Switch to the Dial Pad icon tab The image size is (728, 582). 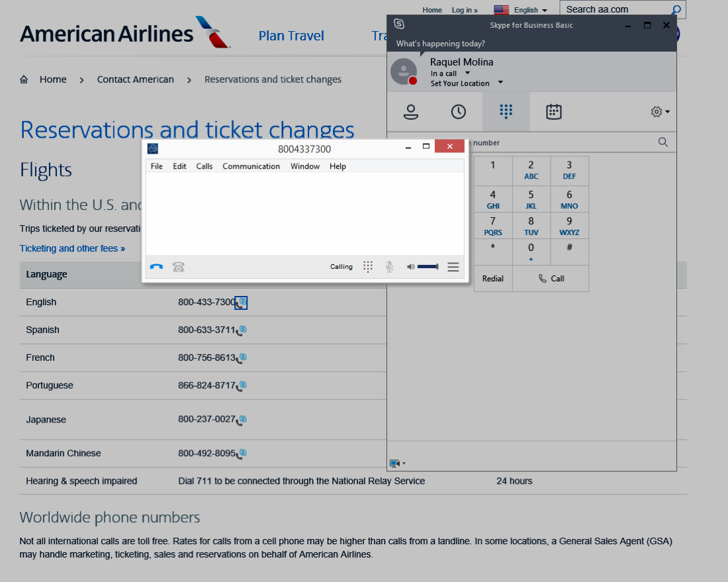tap(506, 112)
